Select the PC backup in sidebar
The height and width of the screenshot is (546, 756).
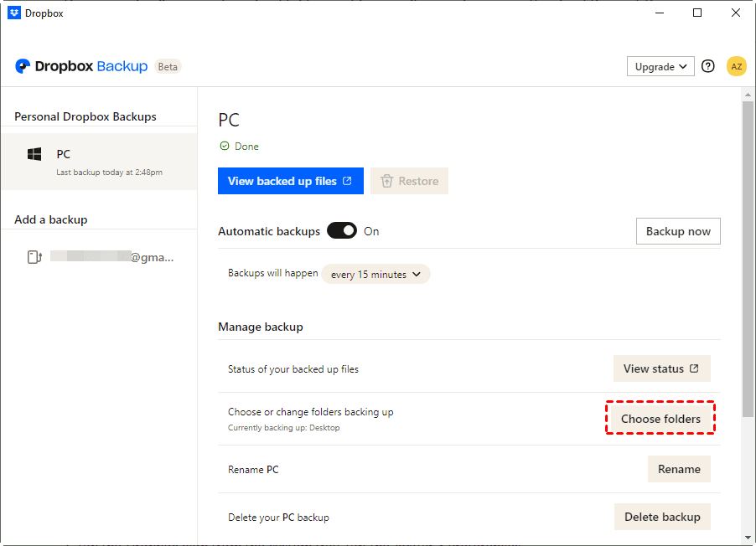[98, 161]
